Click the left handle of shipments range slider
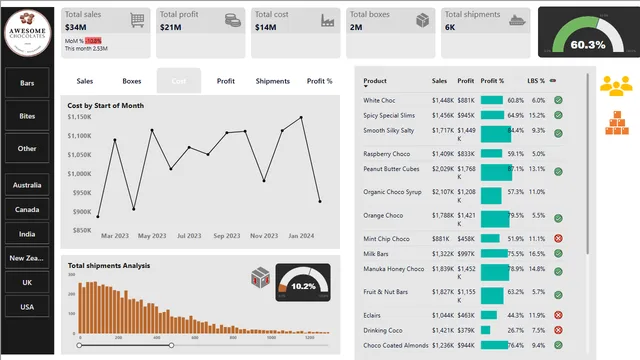Viewport: 640px width, 360px height. 79,345
